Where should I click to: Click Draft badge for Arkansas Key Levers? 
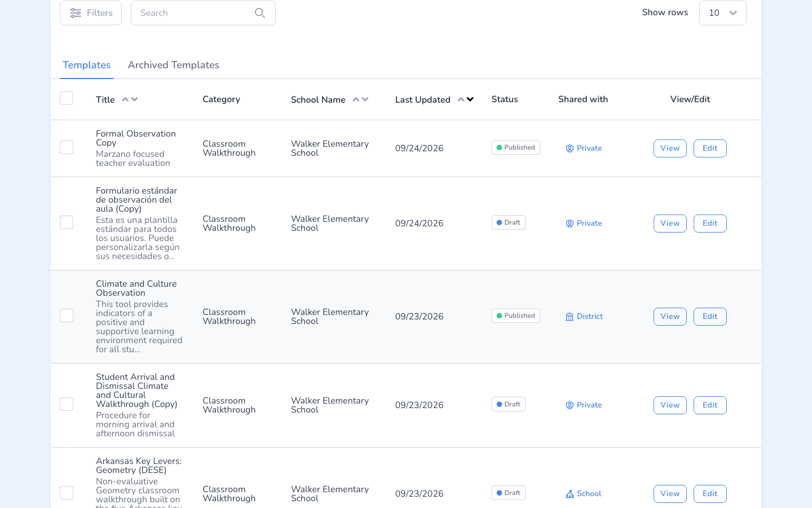pos(509,493)
